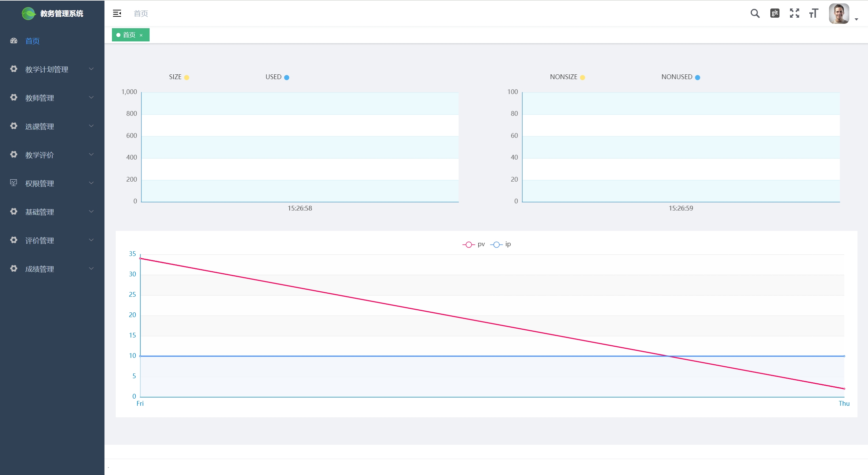The image size is (868, 475).
Task: Enter fullscreen with the expand icon
Action: pyautogui.click(x=794, y=13)
